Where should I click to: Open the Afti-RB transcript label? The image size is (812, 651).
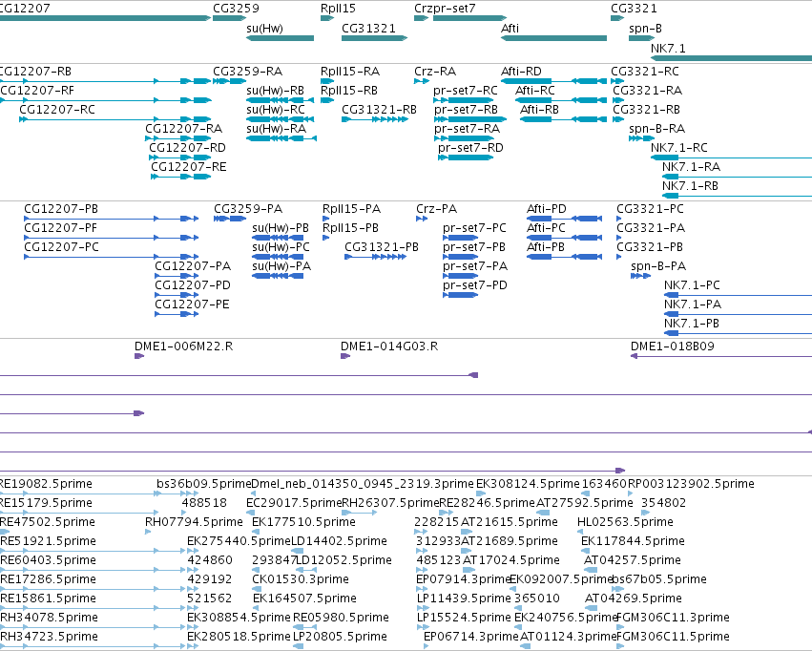click(539, 110)
